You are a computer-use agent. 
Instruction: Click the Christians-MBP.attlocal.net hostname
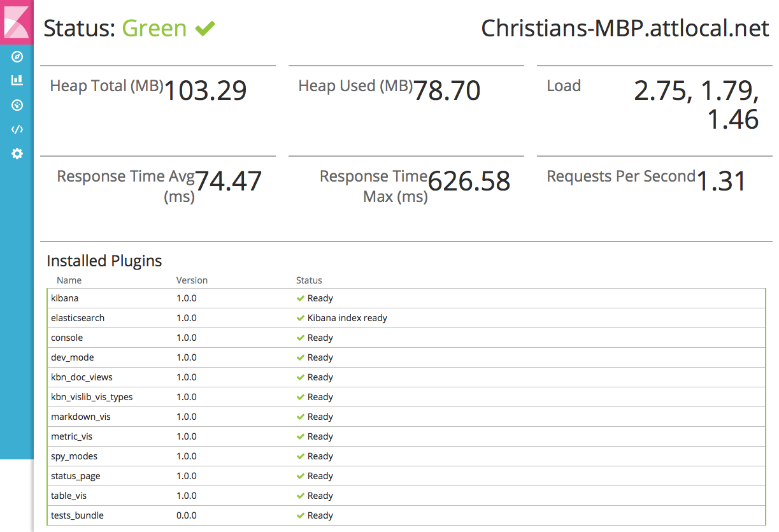point(625,29)
